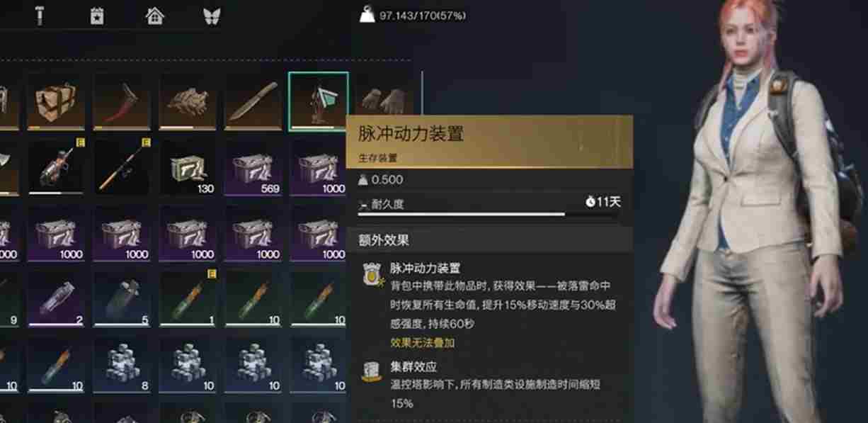The height and width of the screenshot is (423, 868).
Task: Select the cardboard box item
Action: pyautogui.click(x=56, y=101)
